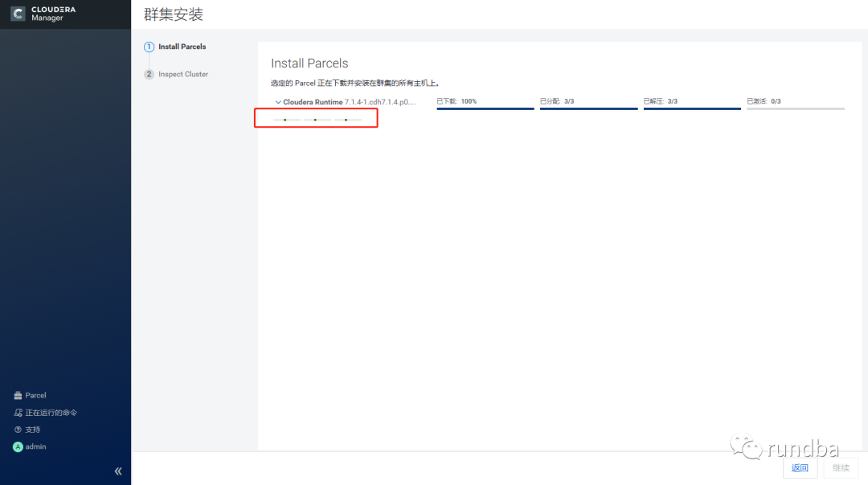The image size is (868, 485).
Task: Click the 已解压 3/3 progress bar
Action: [692, 108]
